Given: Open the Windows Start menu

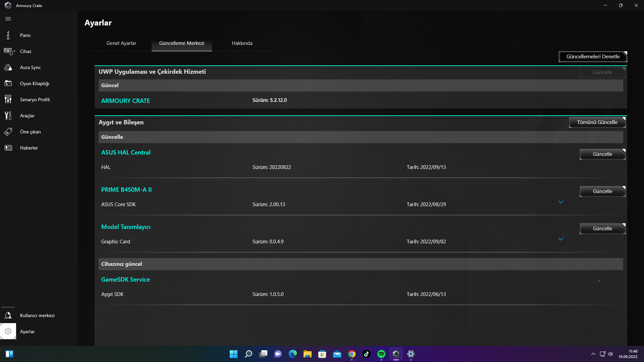Looking at the screenshot, I should pyautogui.click(x=233, y=354).
